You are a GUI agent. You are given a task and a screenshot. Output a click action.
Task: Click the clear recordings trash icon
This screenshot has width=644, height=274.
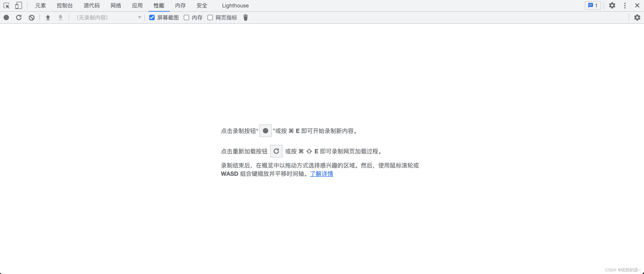pyautogui.click(x=246, y=17)
